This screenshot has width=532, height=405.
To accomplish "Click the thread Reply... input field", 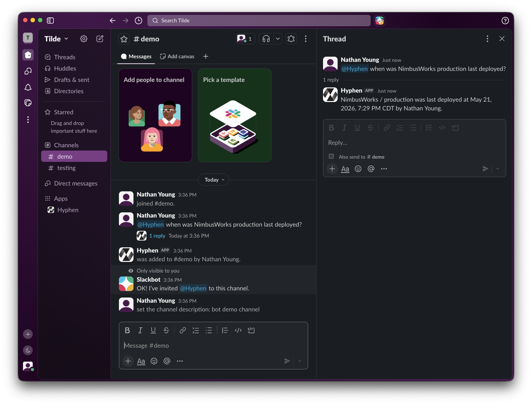I will (414, 143).
